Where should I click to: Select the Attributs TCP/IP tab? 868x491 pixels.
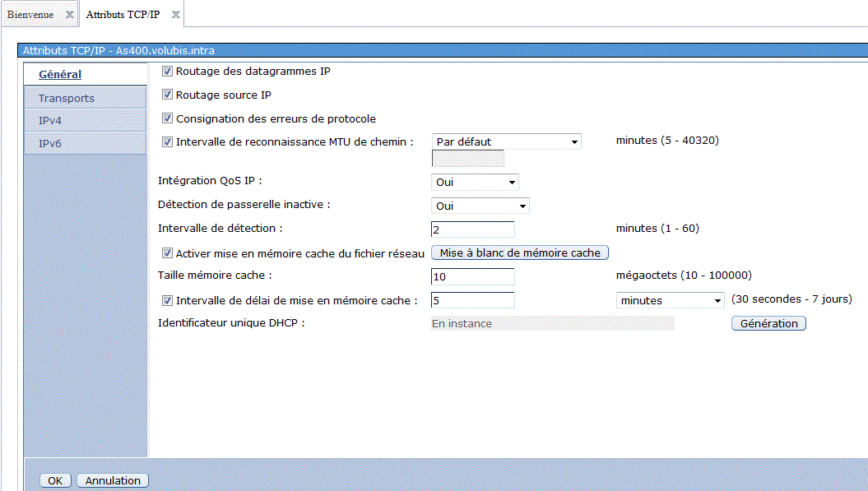123,14
